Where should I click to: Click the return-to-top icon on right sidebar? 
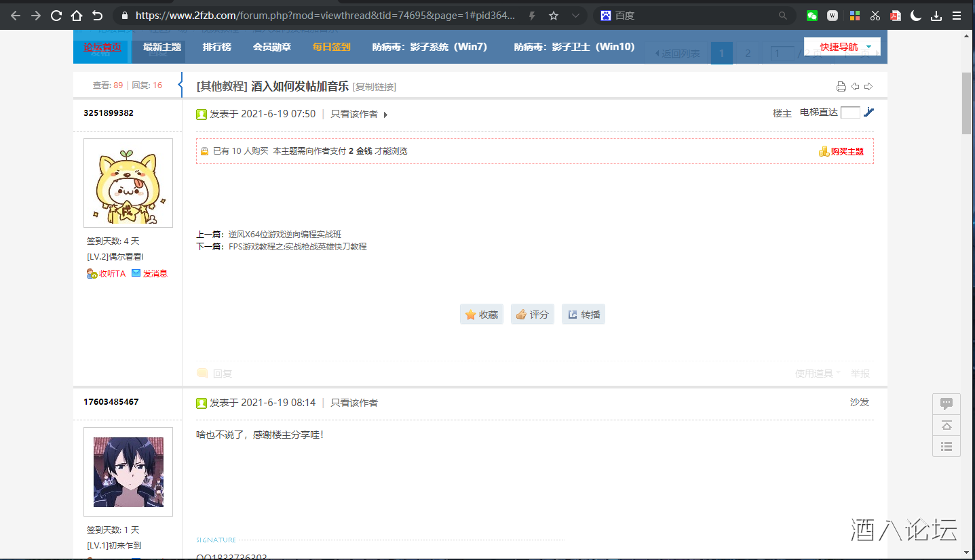pyautogui.click(x=947, y=425)
